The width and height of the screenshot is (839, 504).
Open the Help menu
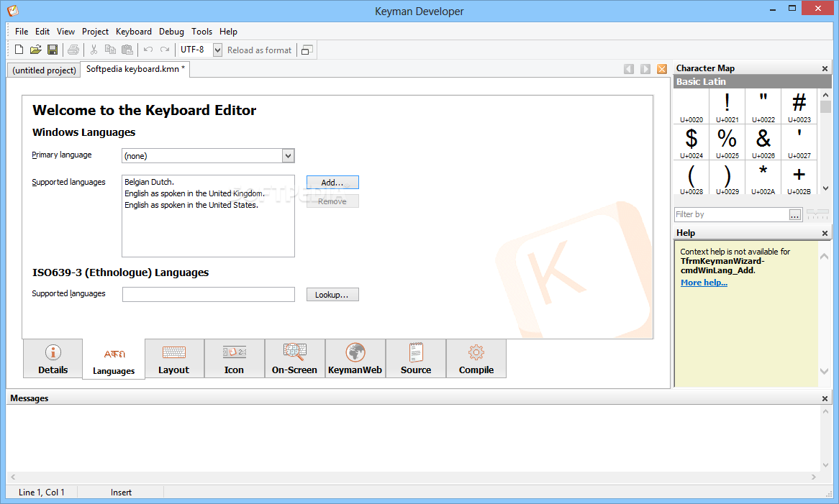228,32
